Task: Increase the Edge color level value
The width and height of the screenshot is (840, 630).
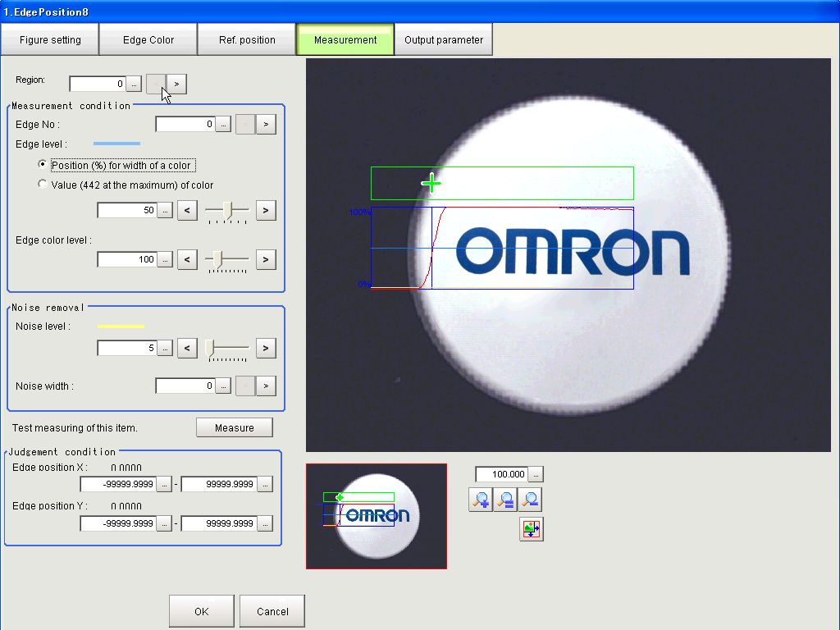Action: 266,260
